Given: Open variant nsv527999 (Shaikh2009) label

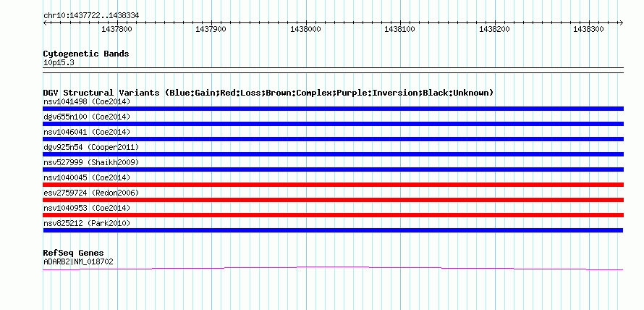Looking at the screenshot, I should [91, 162].
